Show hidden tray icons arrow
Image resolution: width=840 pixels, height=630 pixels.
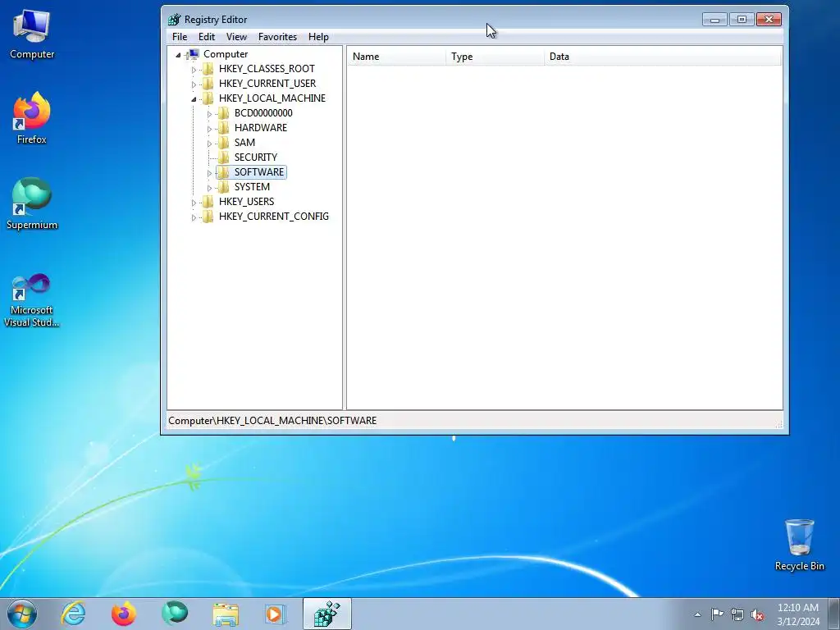(697, 614)
